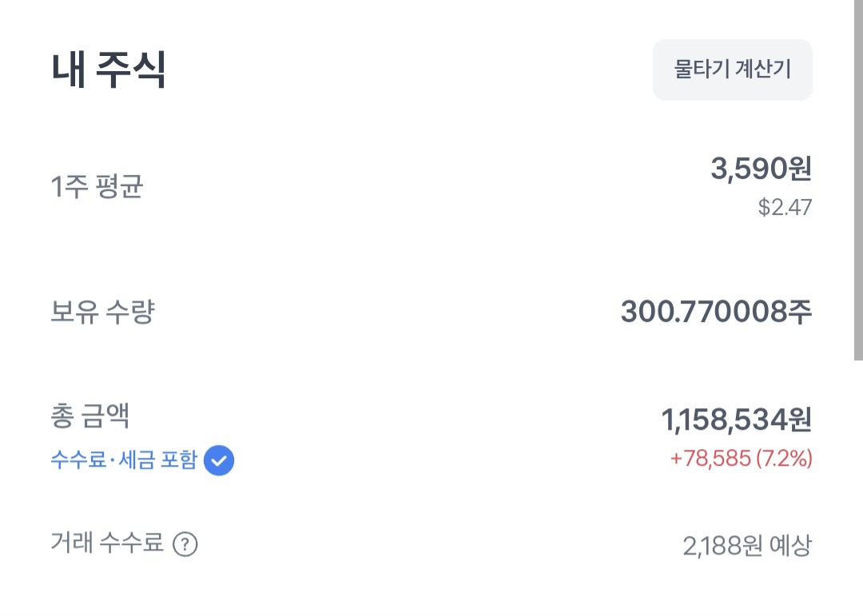Open the 물타기 계산기 calculator
This screenshot has width=863, height=616.
point(732,70)
